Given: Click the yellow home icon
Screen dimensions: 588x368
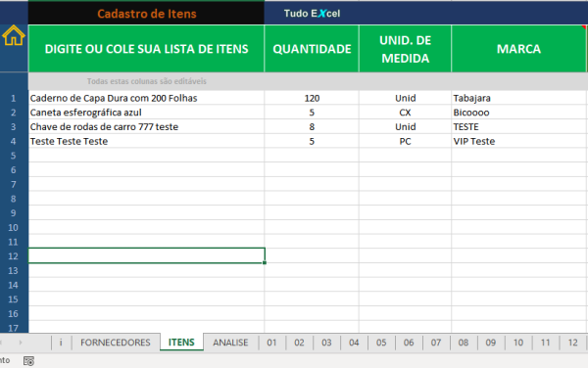Looking at the screenshot, I should pos(14,35).
